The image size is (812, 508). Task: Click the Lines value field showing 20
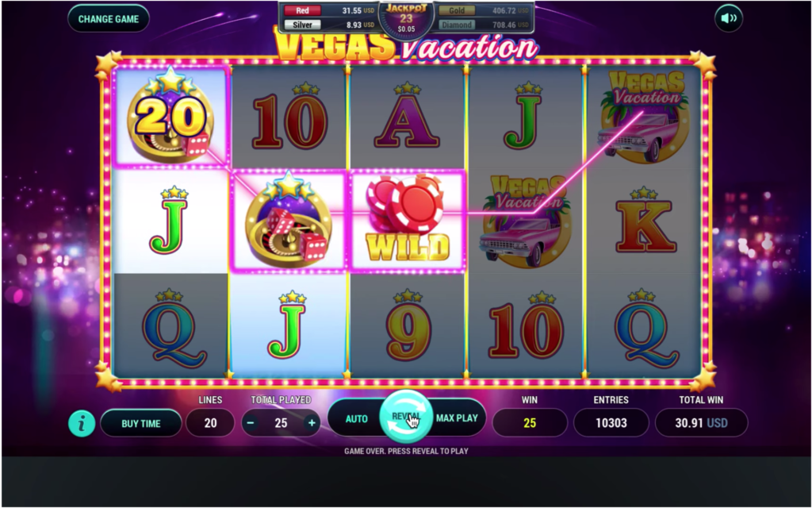click(x=210, y=423)
